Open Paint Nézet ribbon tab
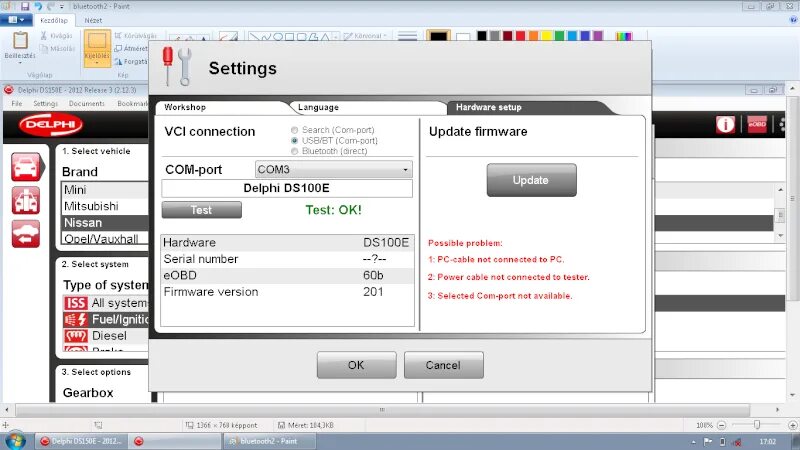Viewport: 800px width, 450px height. click(93, 20)
